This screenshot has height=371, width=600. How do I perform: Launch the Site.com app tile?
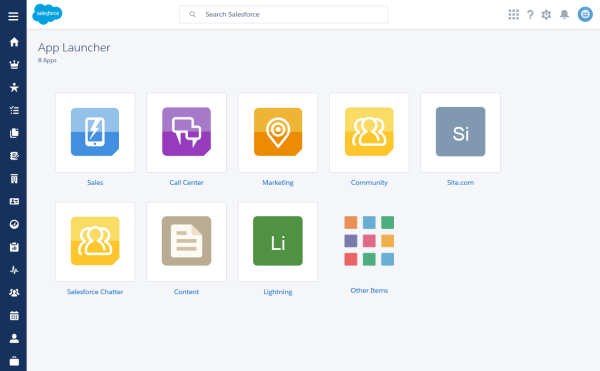tap(460, 132)
